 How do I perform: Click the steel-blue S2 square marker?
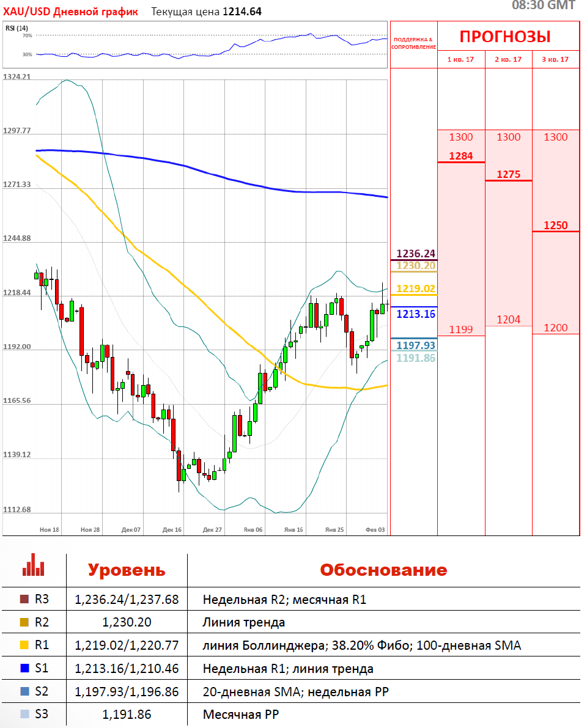[x=24, y=691]
